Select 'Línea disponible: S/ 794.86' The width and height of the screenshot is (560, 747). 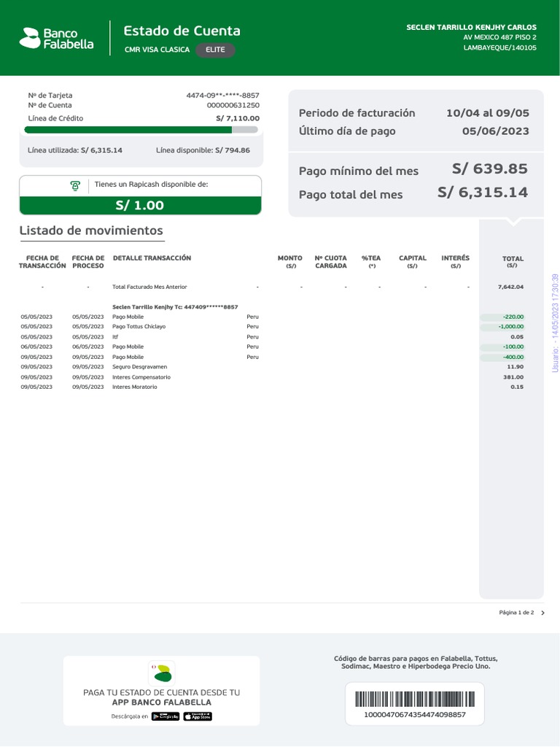coord(203,150)
